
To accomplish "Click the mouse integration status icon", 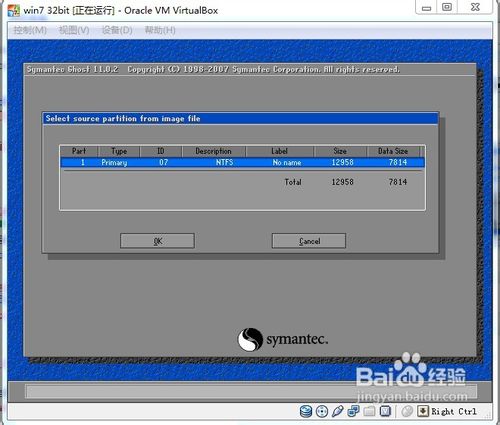I will [x=407, y=411].
